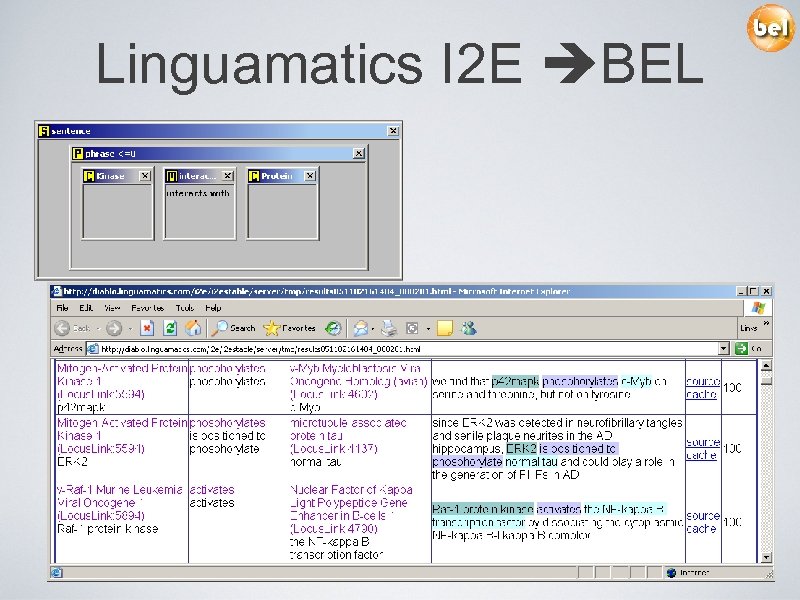Close the sentence window
800x600 pixels.
(393, 131)
